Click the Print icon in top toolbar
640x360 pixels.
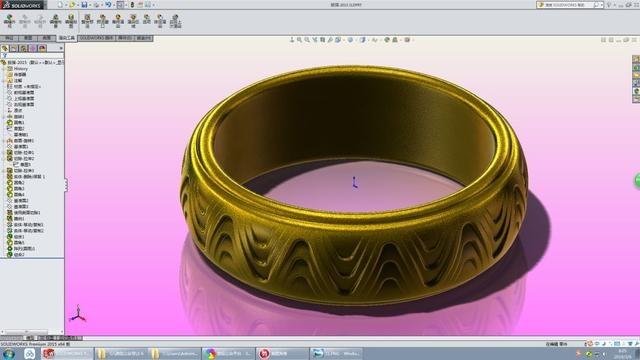click(96, 5)
